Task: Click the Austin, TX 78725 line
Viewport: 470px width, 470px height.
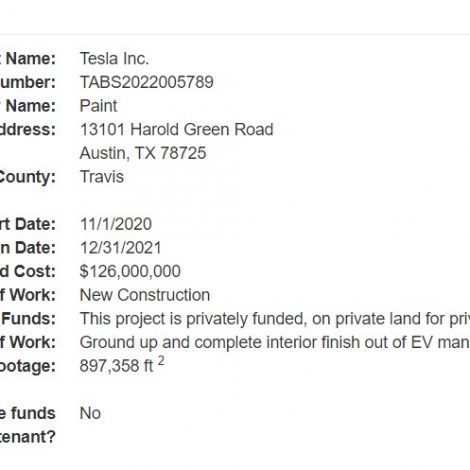Action: (143, 153)
